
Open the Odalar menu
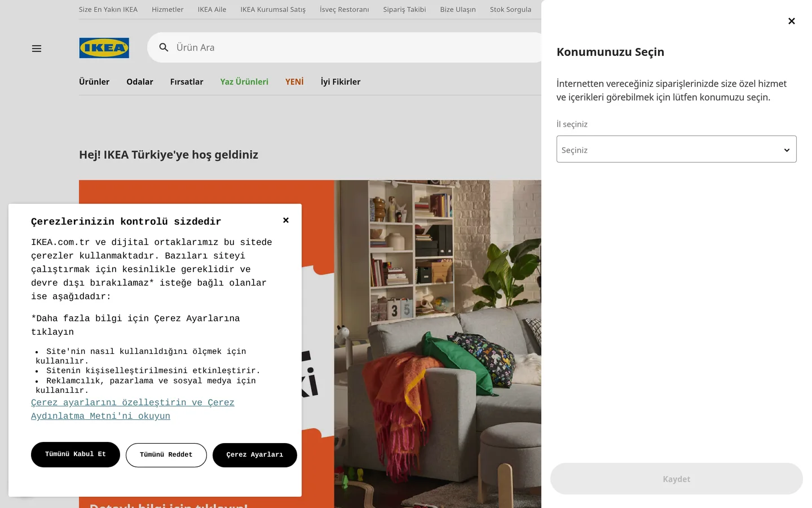[140, 82]
